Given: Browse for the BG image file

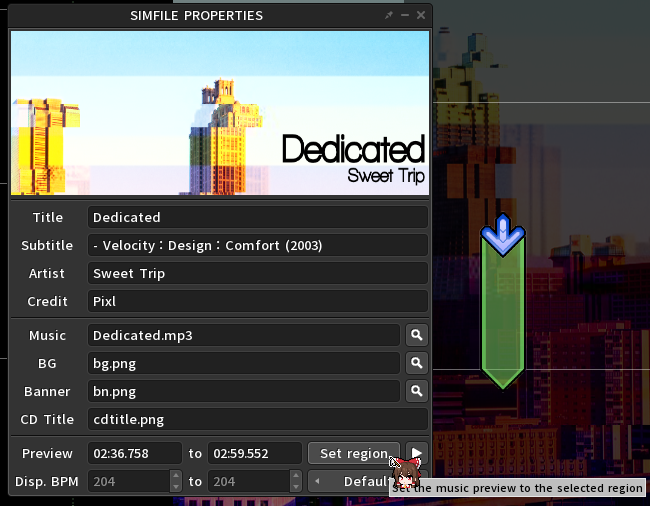Looking at the screenshot, I should pyautogui.click(x=417, y=363).
